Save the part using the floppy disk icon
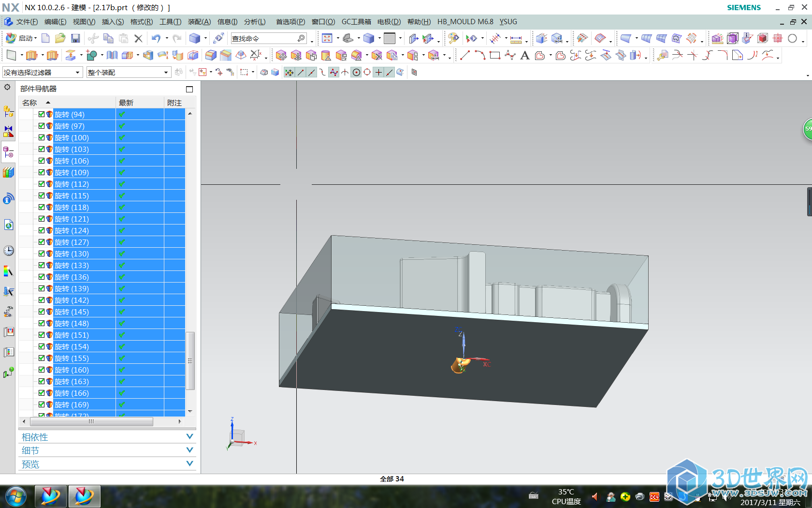The height and width of the screenshot is (508, 812). pyautogui.click(x=75, y=38)
